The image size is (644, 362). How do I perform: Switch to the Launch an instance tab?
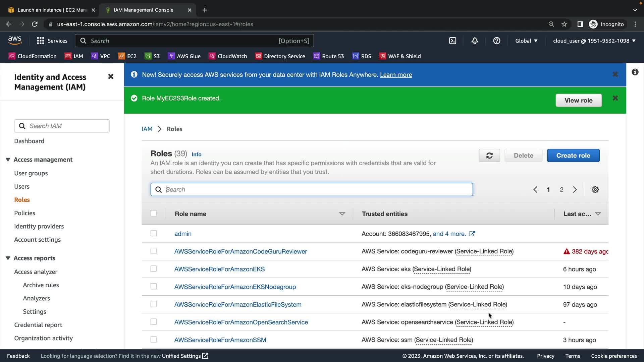52,10
